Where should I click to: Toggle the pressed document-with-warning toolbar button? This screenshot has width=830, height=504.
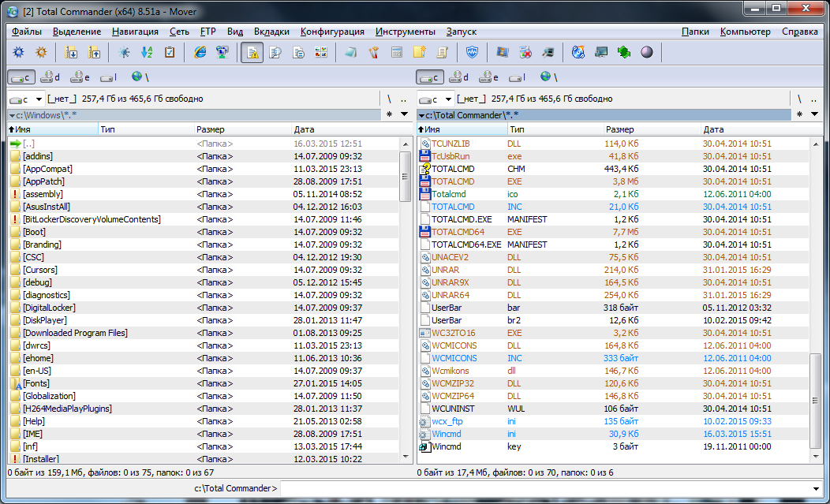click(x=252, y=52)
